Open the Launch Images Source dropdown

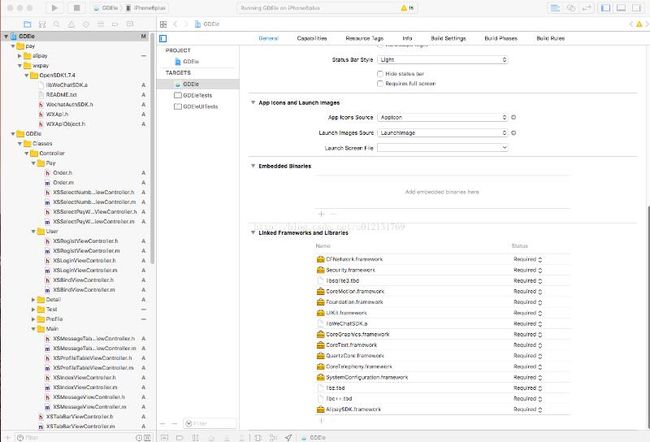[442, 133]
